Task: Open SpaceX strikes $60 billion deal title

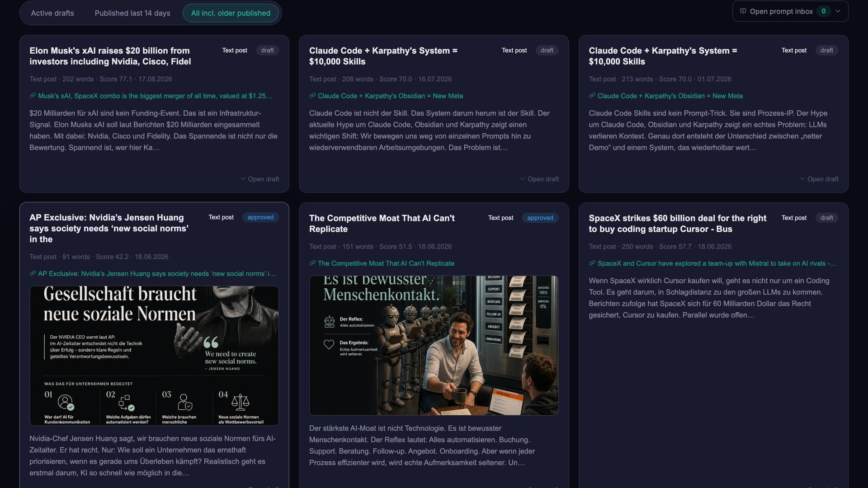Action: pyautogui.click(x=677, y=223)
